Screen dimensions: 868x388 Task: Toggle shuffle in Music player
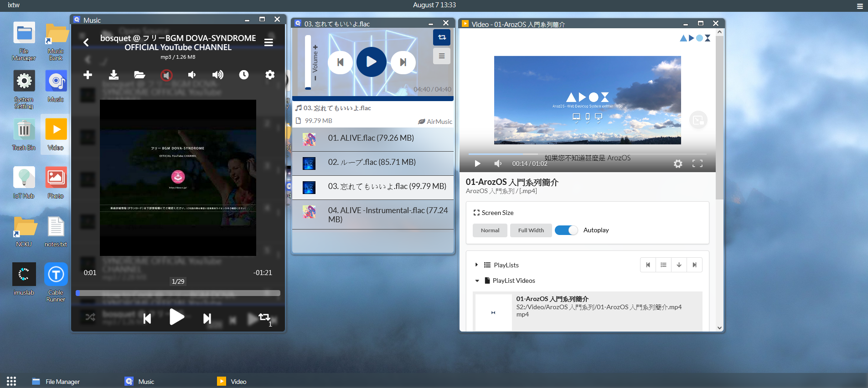click(90, 317)
